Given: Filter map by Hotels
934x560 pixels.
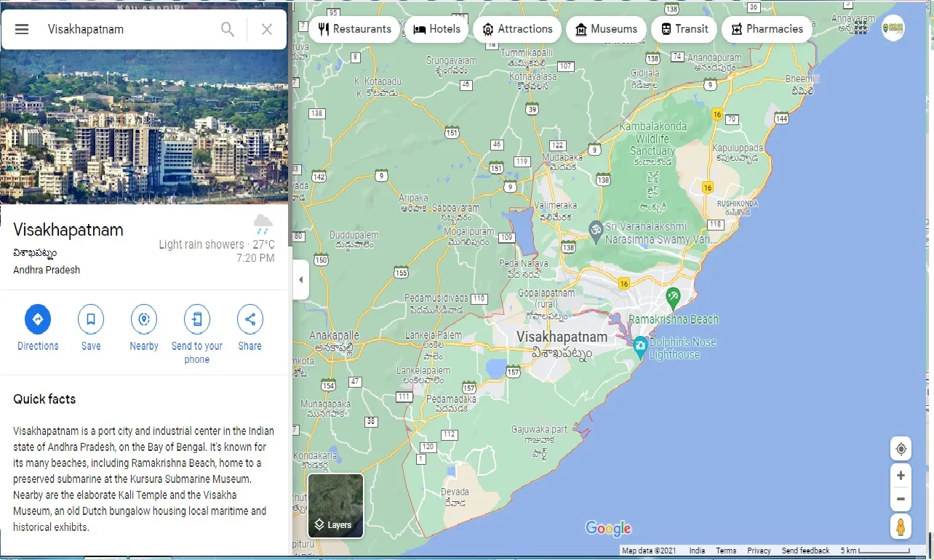Looking at the screenshot, I should coord(436,29).
